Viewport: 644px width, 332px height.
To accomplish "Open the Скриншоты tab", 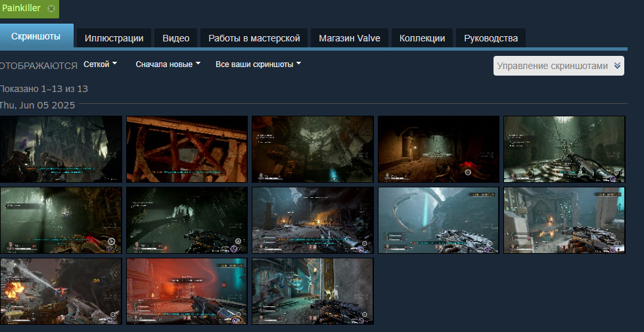I will click(x=36, y=36).
